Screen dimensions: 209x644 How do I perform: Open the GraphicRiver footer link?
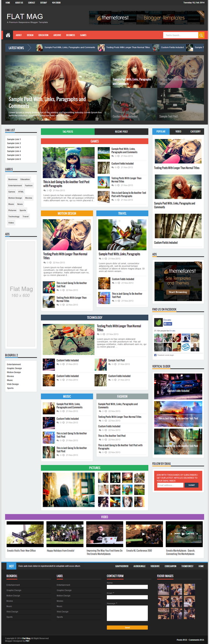coord(122,566)
